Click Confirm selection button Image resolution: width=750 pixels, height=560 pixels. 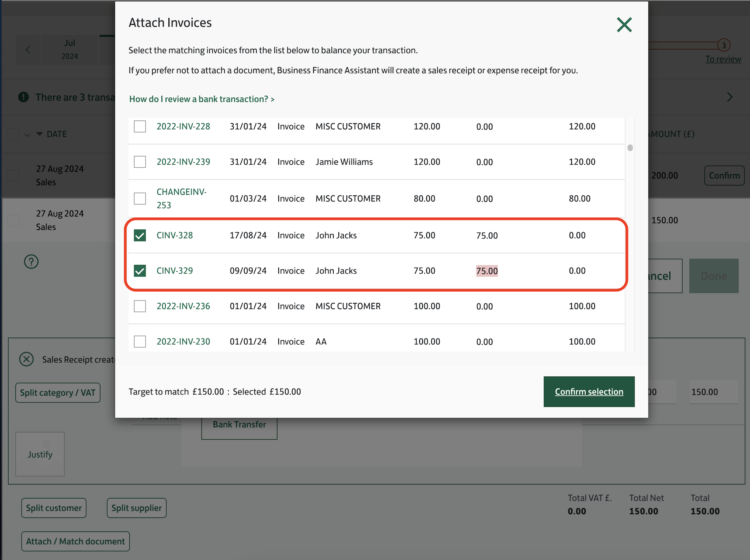pyautogui.click(x=589, y=392)
